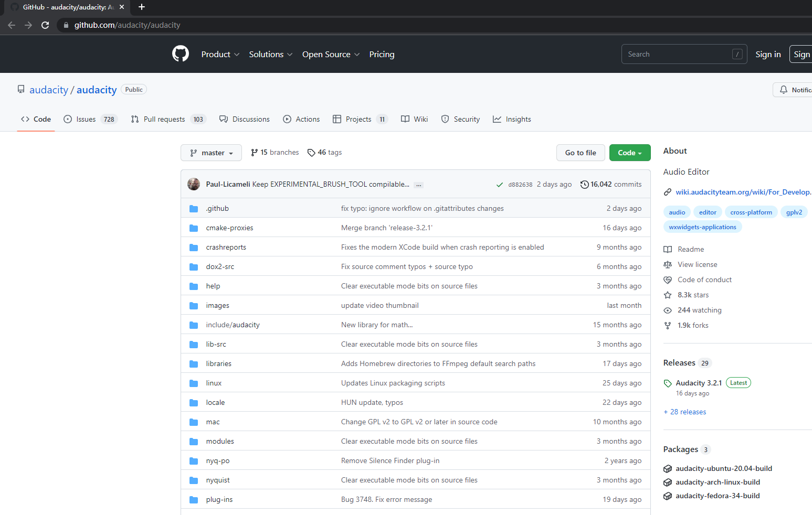This screenshot has width=812, height=515.
Task: Click the tag icon next to Audacity 3.2.1
Action: pos(668,383)
